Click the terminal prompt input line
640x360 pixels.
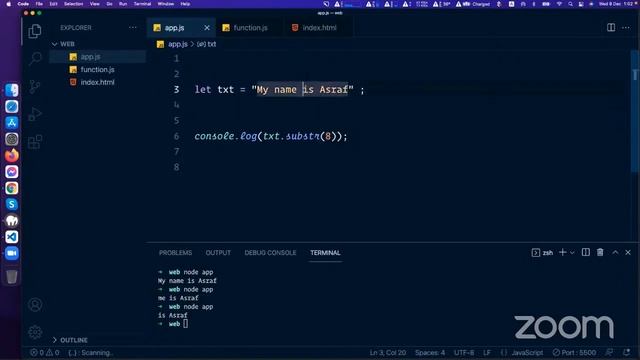[x=174, y=324]
